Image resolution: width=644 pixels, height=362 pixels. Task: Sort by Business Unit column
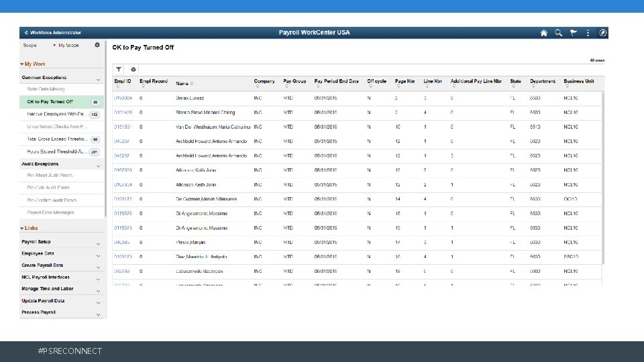coord(579,82)
